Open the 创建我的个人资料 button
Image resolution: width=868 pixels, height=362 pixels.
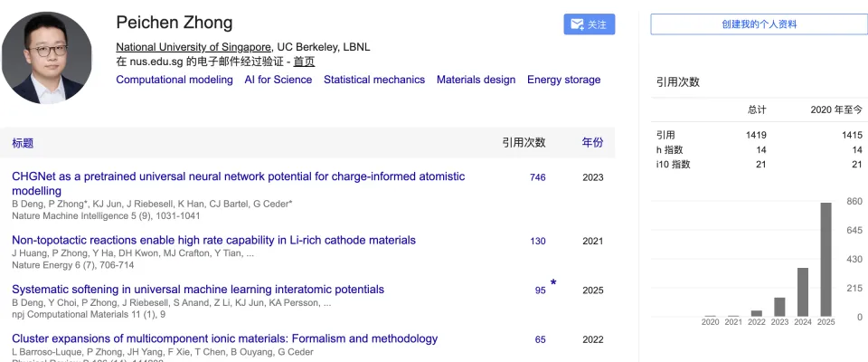(x=759, y=24)
